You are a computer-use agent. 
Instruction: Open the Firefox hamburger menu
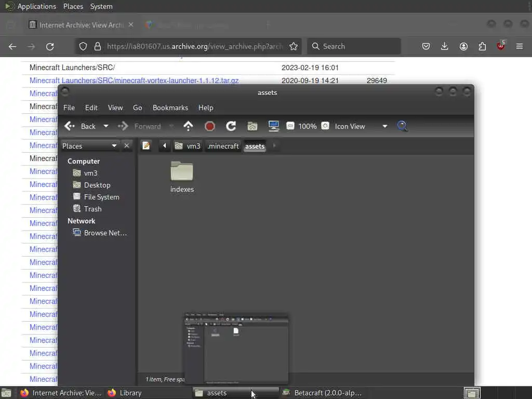520,46
